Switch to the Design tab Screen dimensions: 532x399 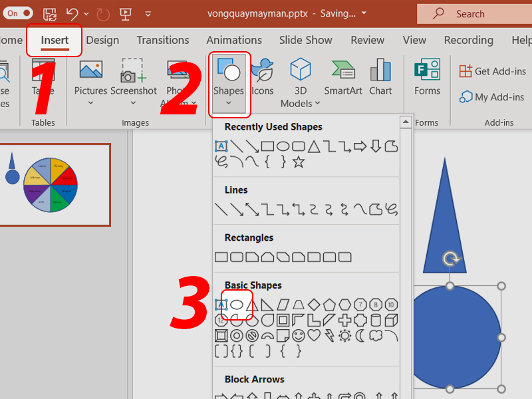click(x=102, y=40)
